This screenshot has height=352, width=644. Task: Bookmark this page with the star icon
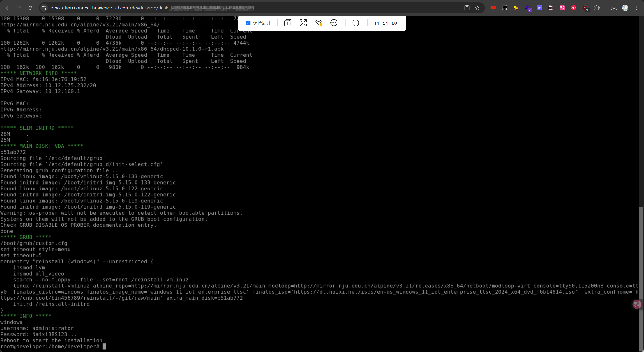477,8
